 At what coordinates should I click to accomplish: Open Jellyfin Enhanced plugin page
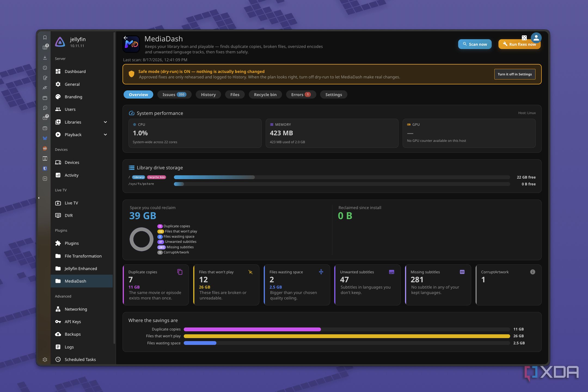(81, 268)
